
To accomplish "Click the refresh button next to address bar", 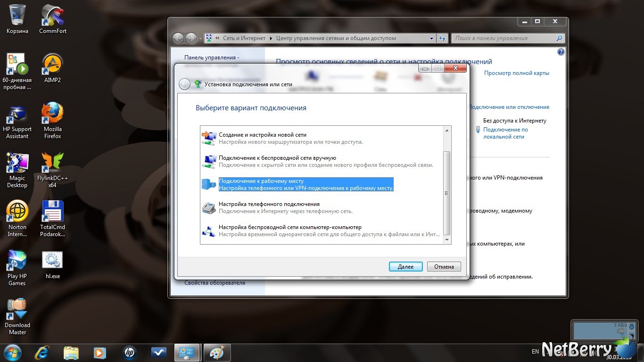I will [442, 38].
